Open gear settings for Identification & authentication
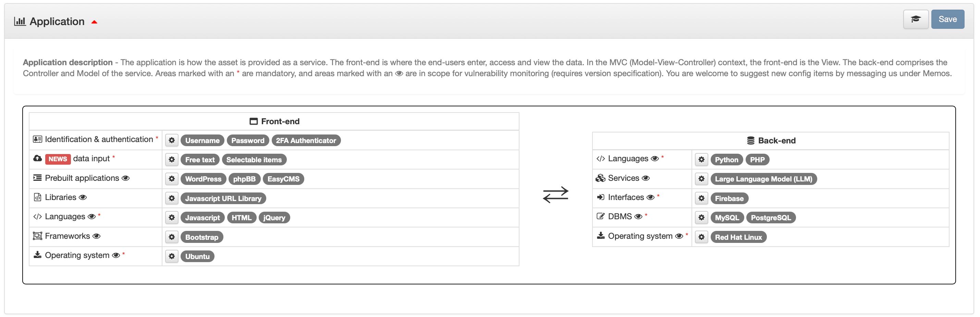 [172, 140]
